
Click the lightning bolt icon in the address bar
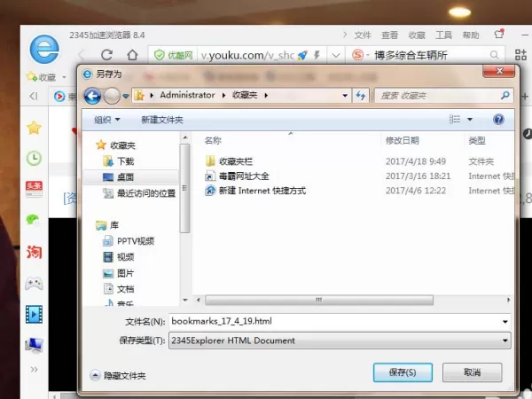pos(317,55)
